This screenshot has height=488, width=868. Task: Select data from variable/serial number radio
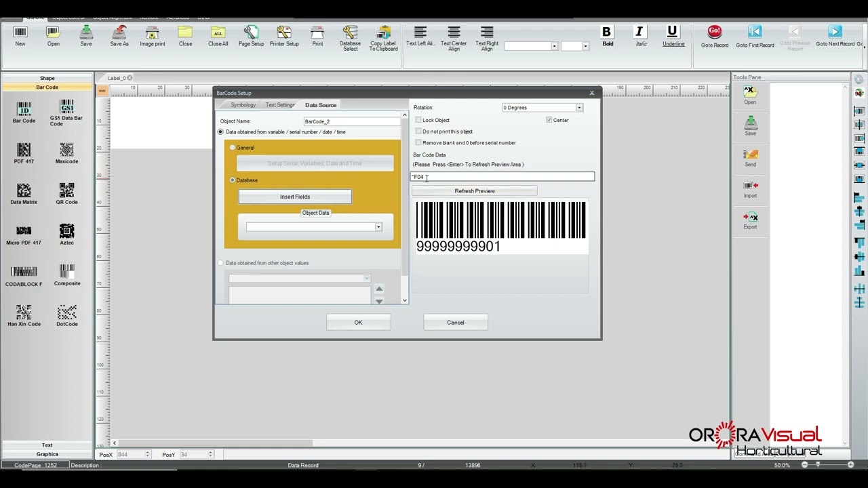[x=220, y=131]
